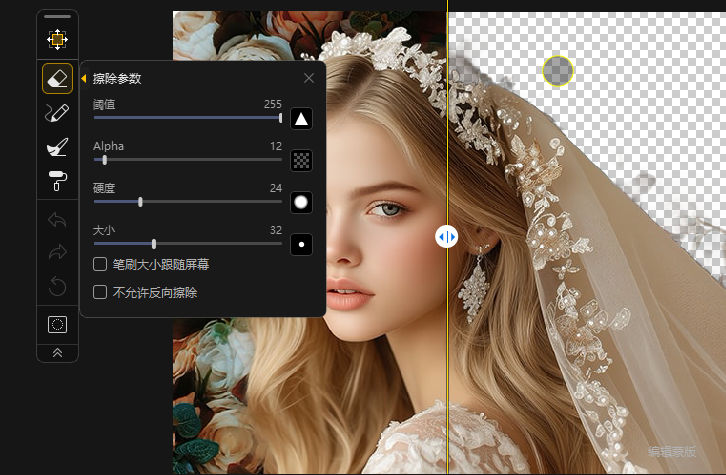This screenshot has height=475, width=726.
Task: Enable 不允许反向擦除 checkbox
Action: [100, 293]
